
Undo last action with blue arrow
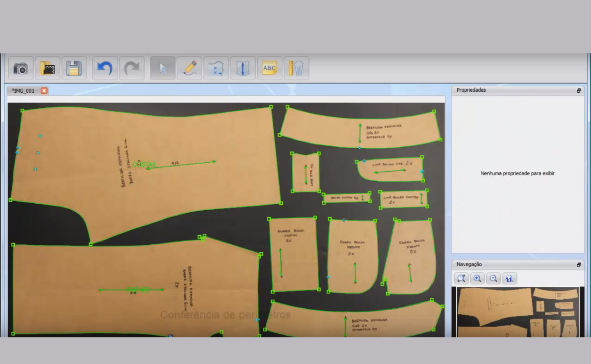[105, 68]
